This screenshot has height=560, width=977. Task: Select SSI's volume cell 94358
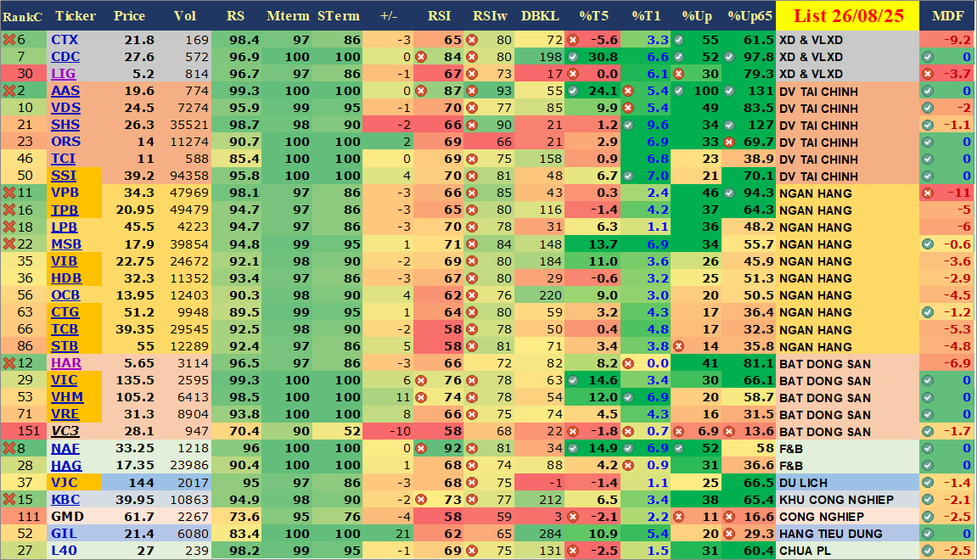184,176
